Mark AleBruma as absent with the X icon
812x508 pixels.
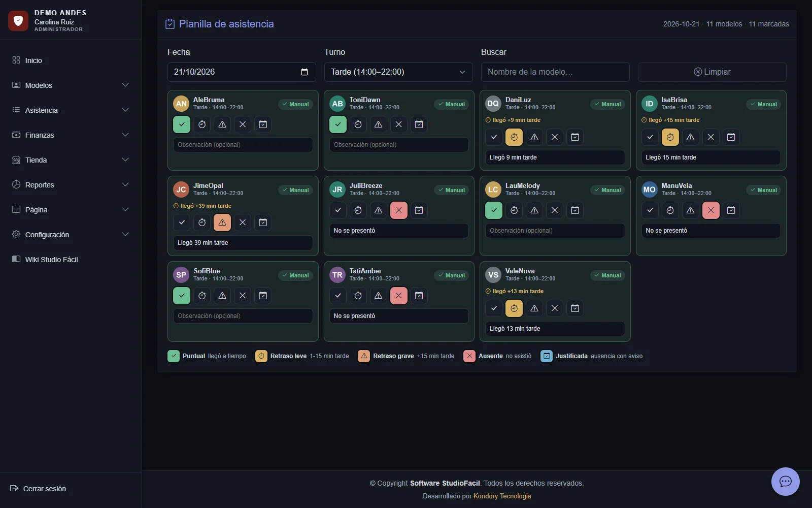243,124
